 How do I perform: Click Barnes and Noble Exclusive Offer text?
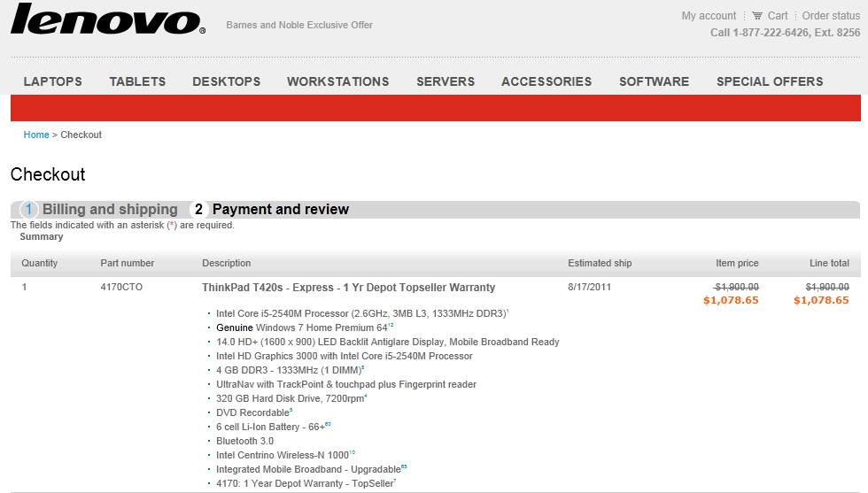tap(299, 25)
